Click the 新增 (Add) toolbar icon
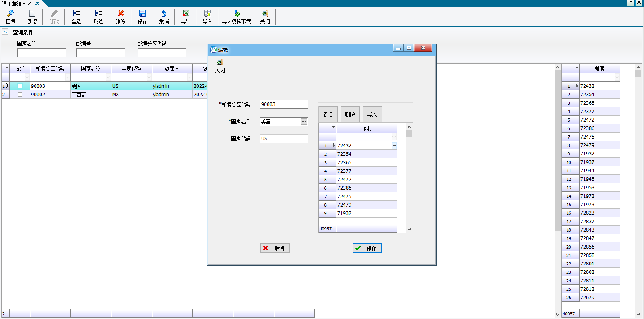The height and width of the screenshot is (319, 644). 32,17
